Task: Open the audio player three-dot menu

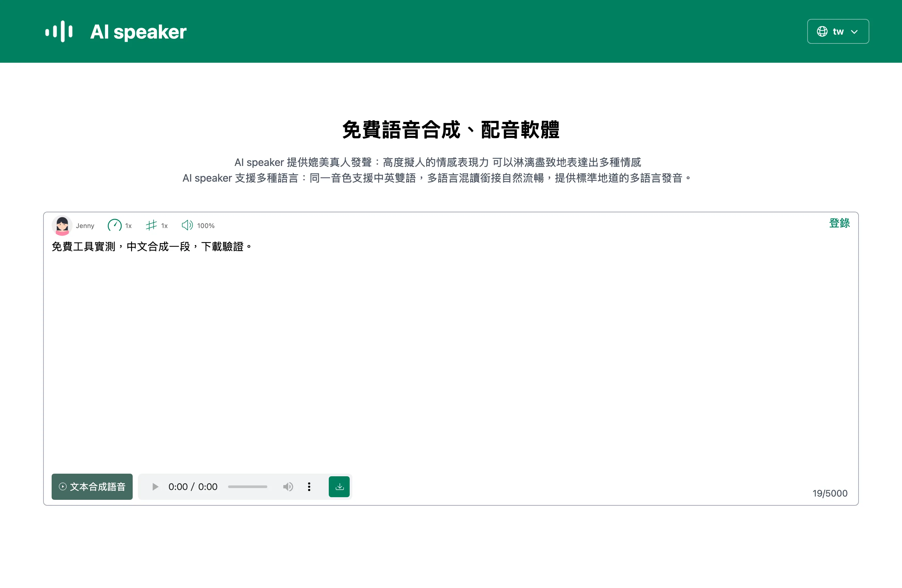Action: click(x=309, y=486)
